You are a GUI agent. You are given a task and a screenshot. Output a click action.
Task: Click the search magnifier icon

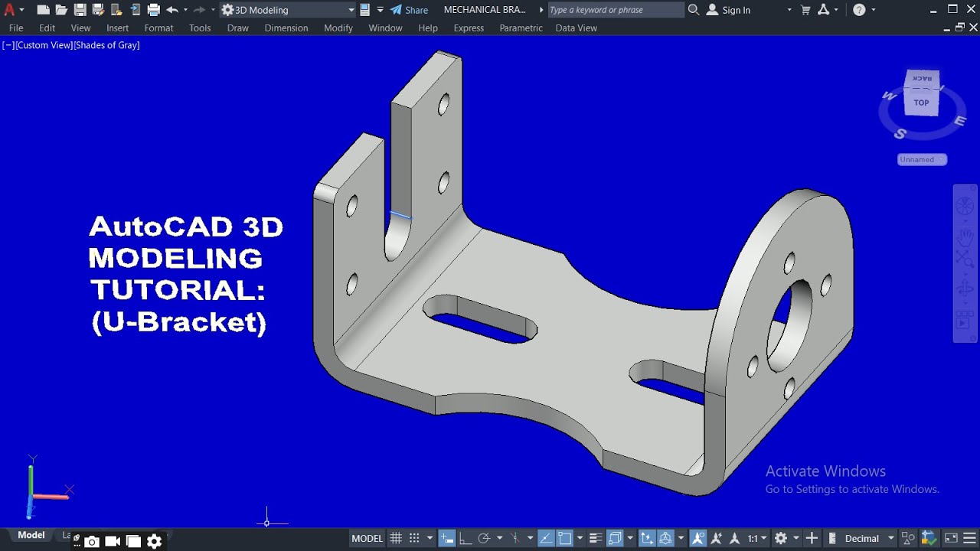coord(694,10)
